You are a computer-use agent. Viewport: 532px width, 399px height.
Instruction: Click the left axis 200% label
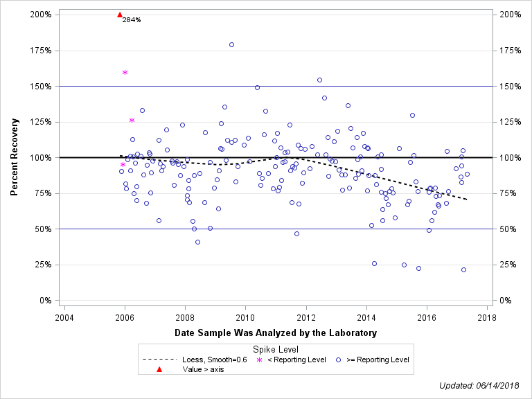[41, 15]
